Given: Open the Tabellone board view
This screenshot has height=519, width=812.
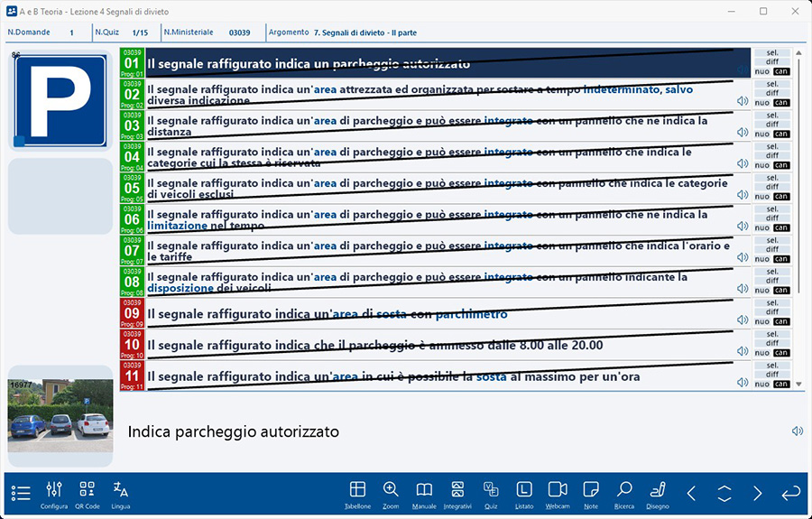Looking at the screenshot, I should coord(357,493).
